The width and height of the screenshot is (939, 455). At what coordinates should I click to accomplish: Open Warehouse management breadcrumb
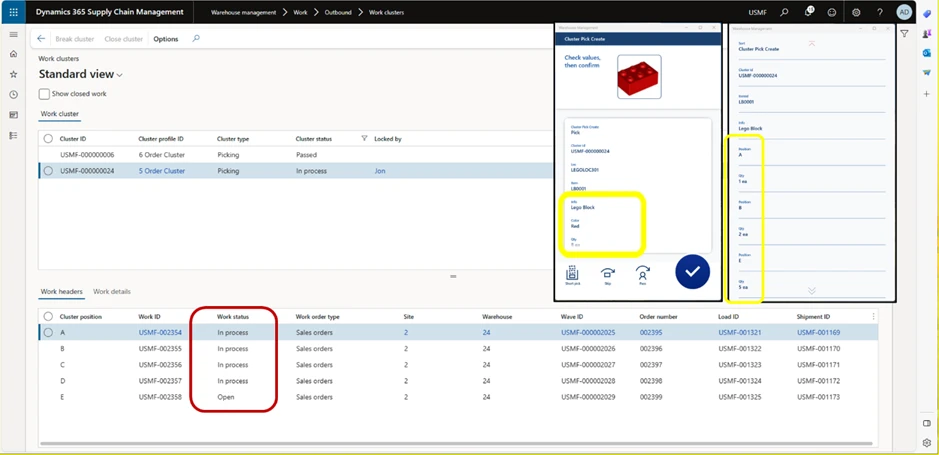[243, 13]
